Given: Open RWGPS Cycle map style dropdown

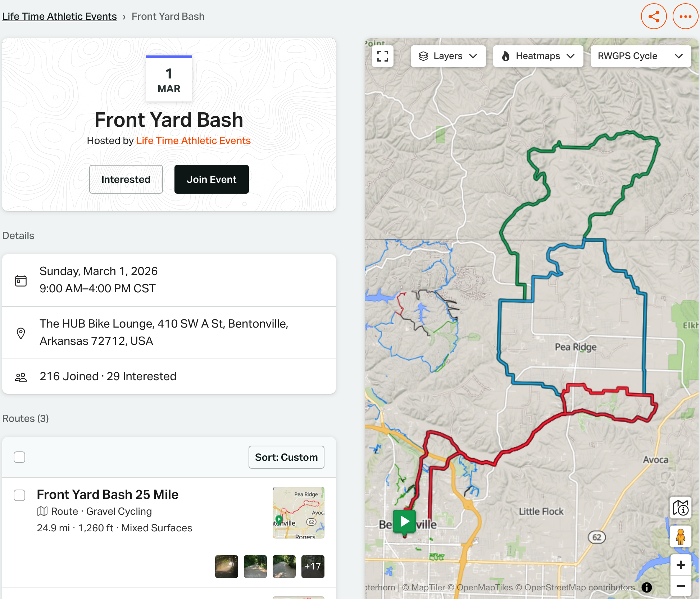Looking at the screenshot, I should point(641,56).
